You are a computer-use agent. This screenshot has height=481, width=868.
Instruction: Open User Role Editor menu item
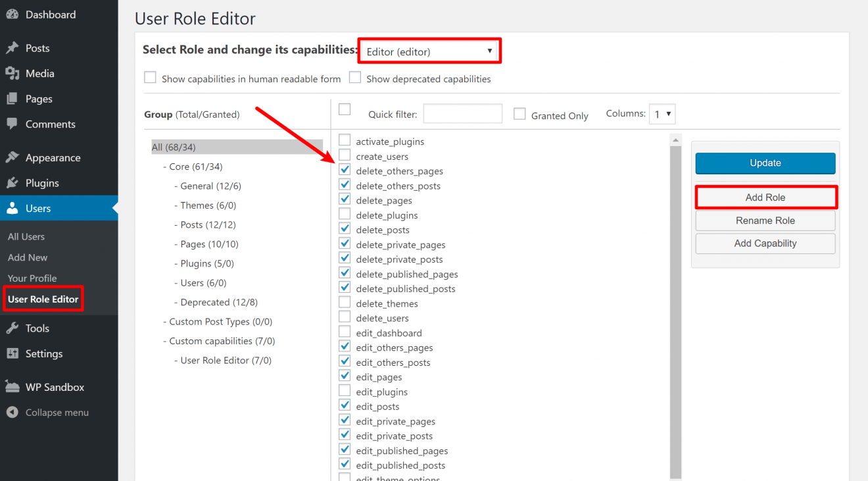(42, 299)
